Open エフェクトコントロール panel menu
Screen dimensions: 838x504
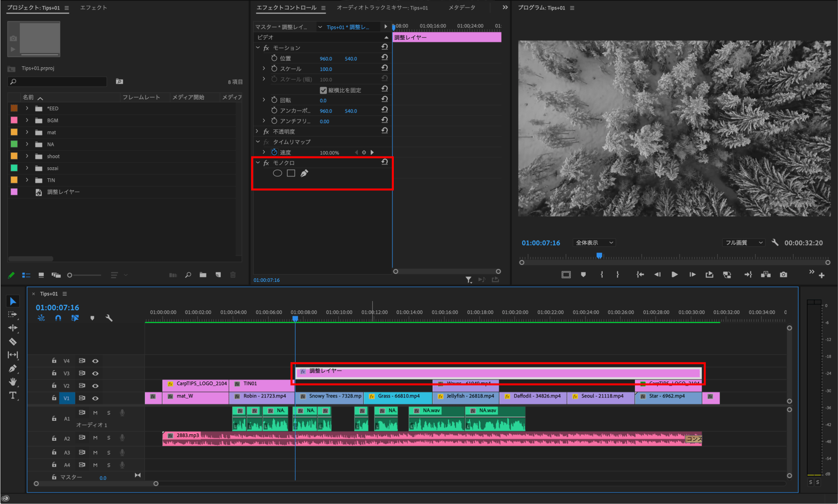pyautogui.click(x=324, y=8)
